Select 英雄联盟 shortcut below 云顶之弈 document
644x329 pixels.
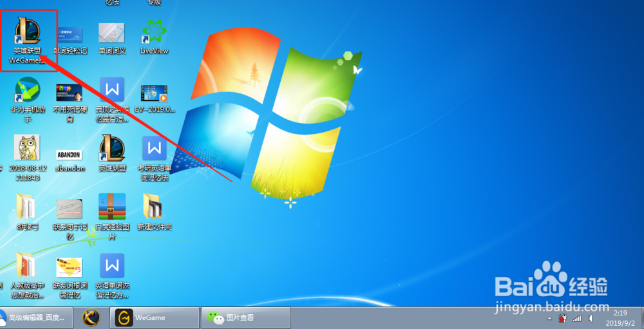point(112,153)
